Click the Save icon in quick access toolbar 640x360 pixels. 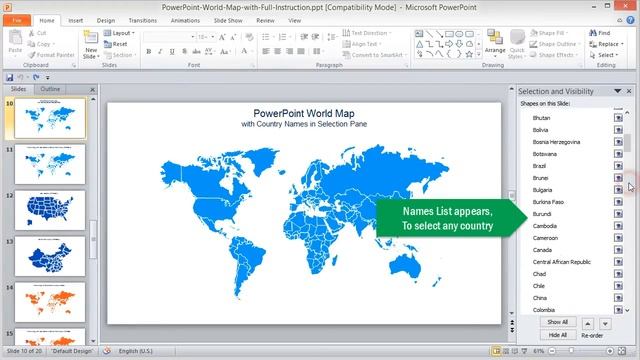9,77
